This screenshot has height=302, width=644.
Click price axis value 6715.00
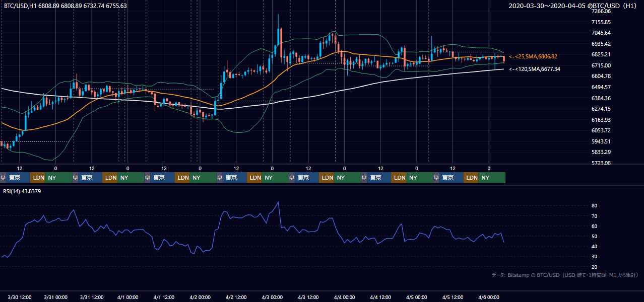click(601, 65)
